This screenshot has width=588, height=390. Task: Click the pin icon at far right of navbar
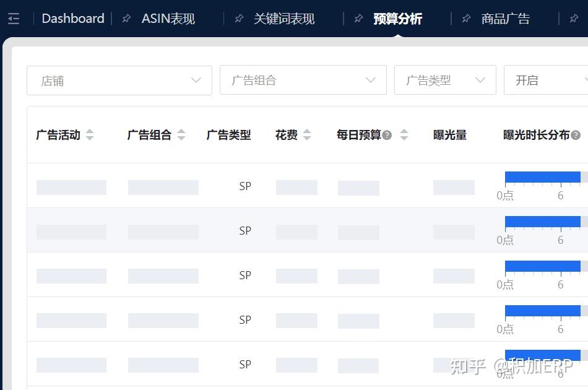coord(574,19)
